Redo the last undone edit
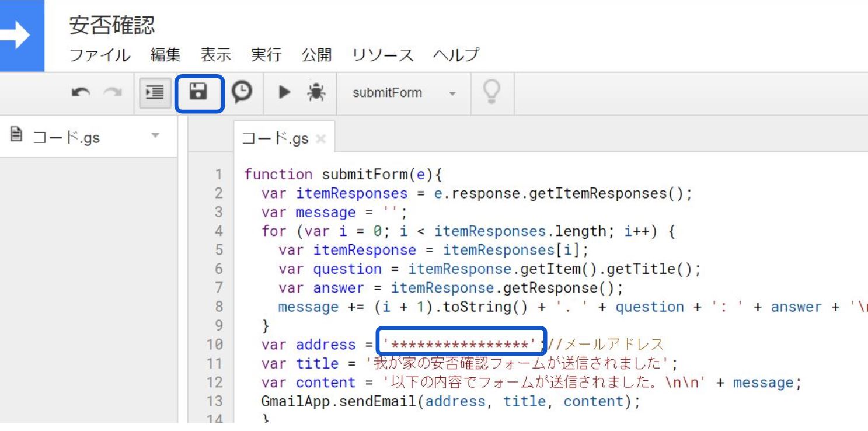This screenshot has width=868, height=431. (x=112, y=92)
